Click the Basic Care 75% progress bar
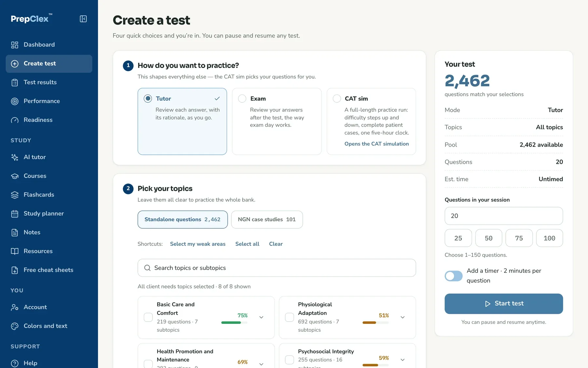The height and width of the screenshot is (368, 588). click(x=234, y=323)
